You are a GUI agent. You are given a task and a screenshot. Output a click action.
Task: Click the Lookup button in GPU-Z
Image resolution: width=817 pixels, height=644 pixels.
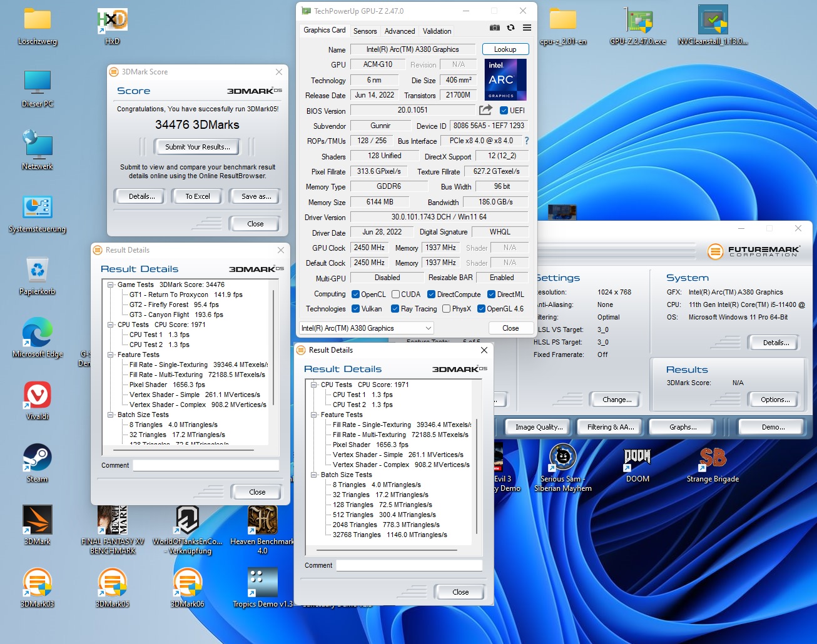tap(505, 49)
